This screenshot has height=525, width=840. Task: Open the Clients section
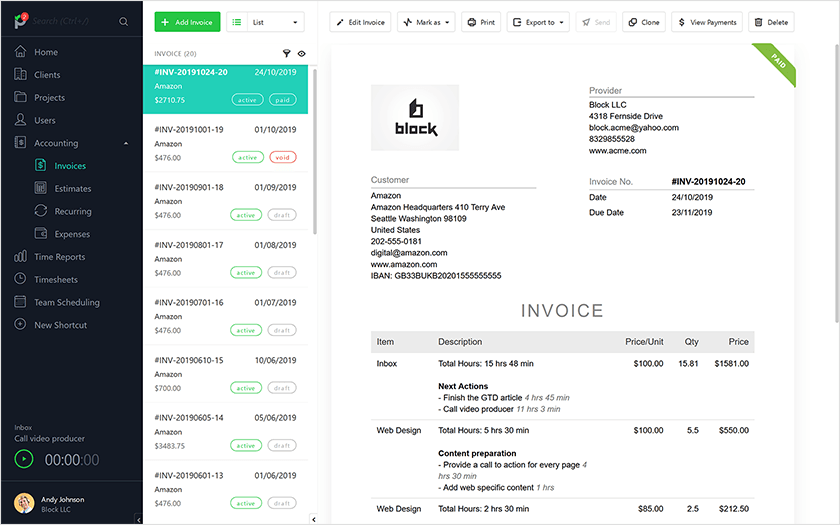point(47,74)
